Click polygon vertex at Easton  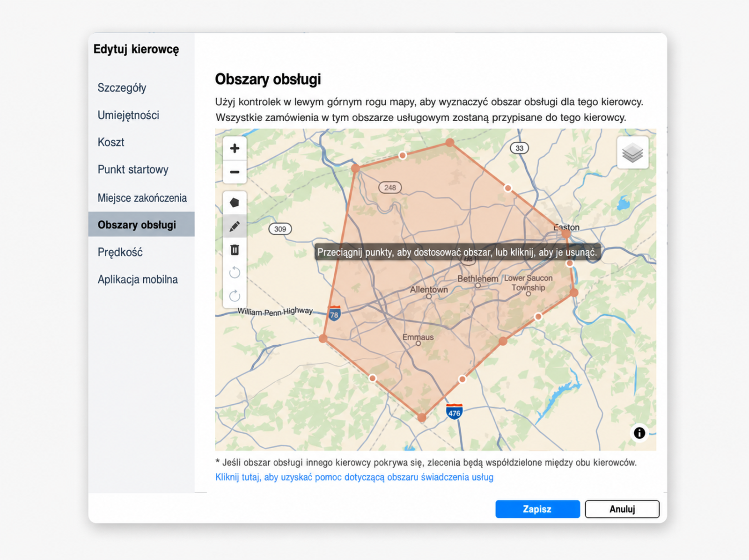[x=566, y=233]
